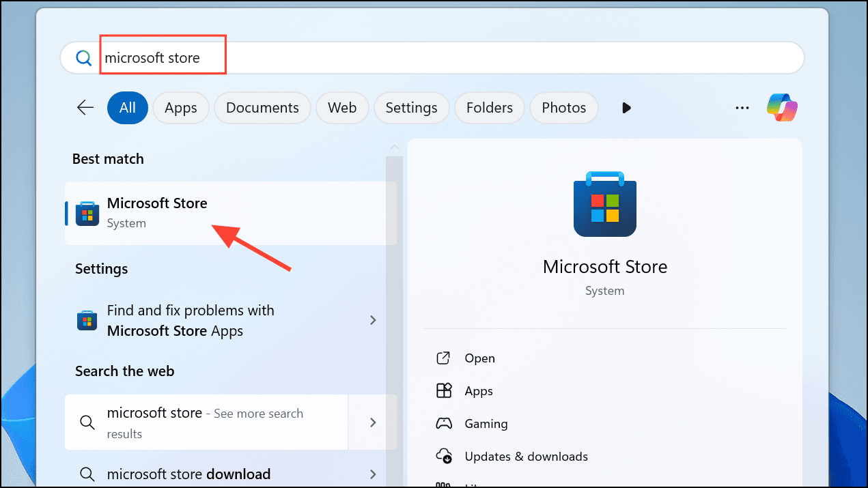Expand 'See more search results' chevron
868x488 pixels.
coord(373,422)
